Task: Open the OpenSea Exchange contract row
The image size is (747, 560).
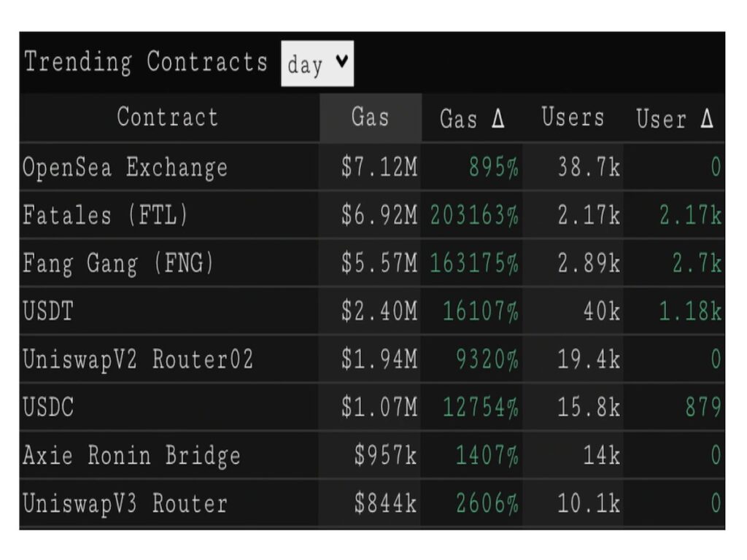Action: (372, 167)
